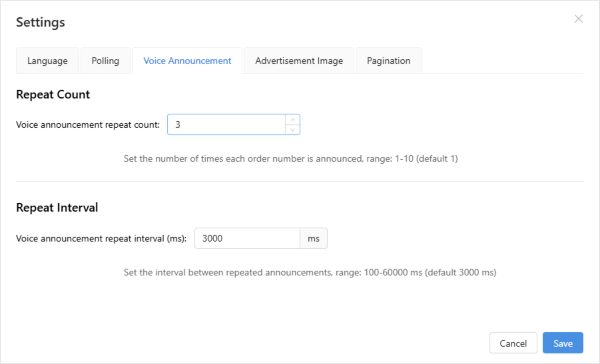Viewport: 600px width, 364px height.
Task: Click the ms unit addon
Action: (314, 238)
